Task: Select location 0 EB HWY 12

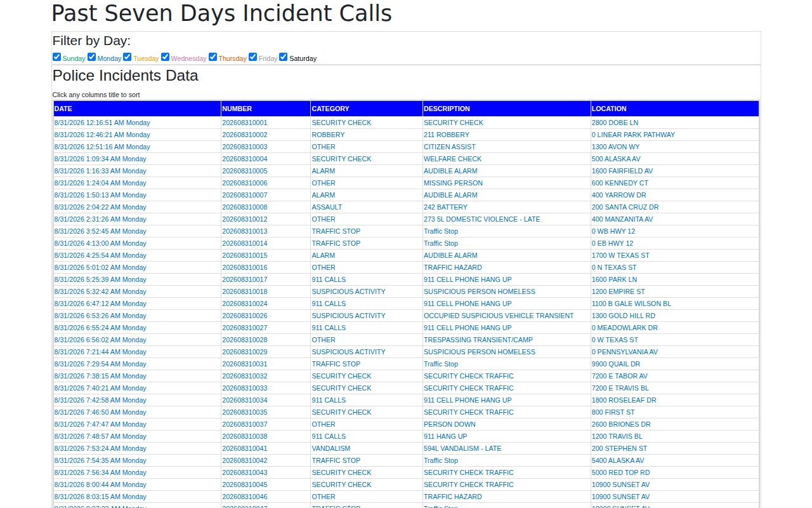Action: tap(612, 243)
